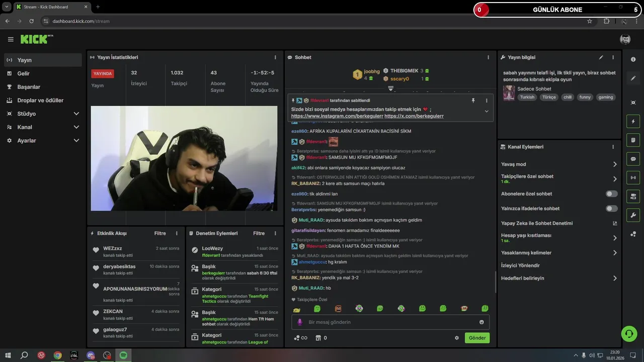Image resolution: width=644 pixels, height=362 pixels.
Task: Open taskbar search magnifier
Action: click(24, 355)
